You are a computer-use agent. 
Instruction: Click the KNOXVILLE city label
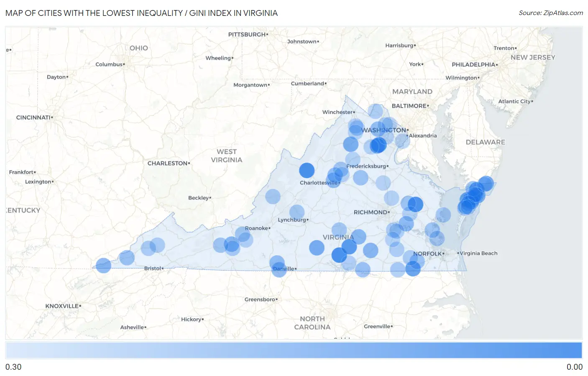tap(62, 306)
